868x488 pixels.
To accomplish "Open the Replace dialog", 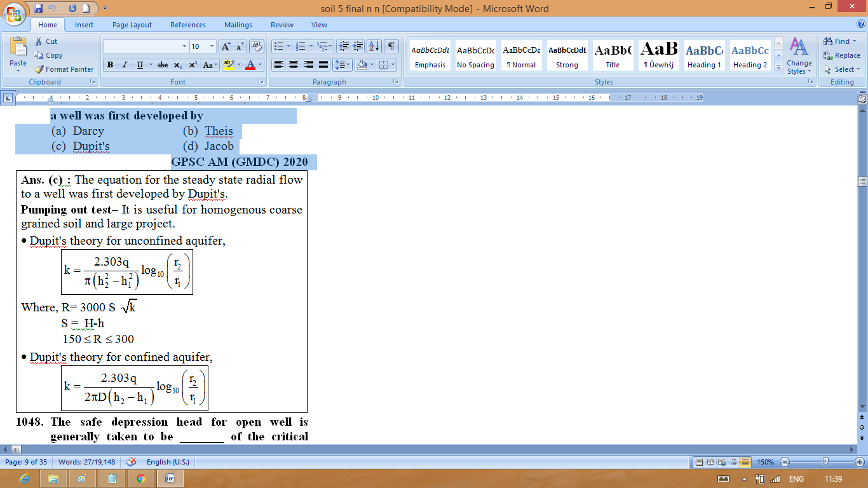I will pos(841,55).
